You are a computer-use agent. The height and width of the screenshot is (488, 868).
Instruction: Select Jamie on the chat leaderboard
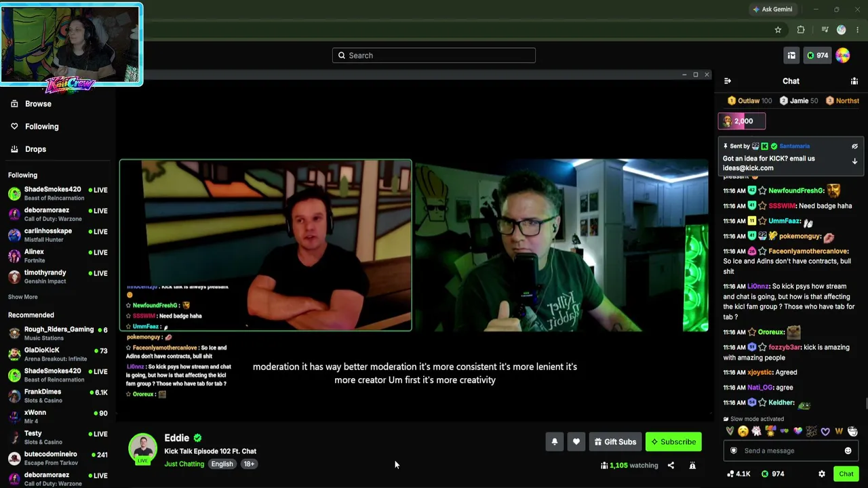point(797,101)
